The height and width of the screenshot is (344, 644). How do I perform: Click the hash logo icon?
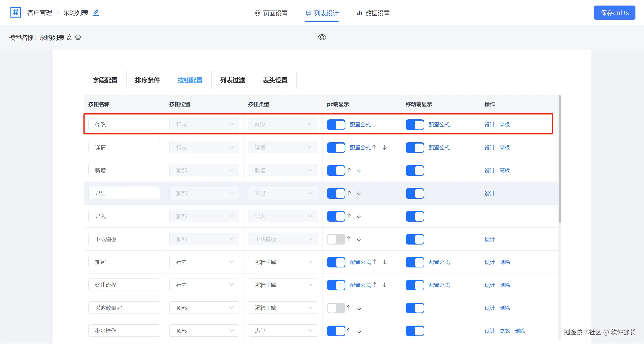pyautogui.click(x=16, y=12)
